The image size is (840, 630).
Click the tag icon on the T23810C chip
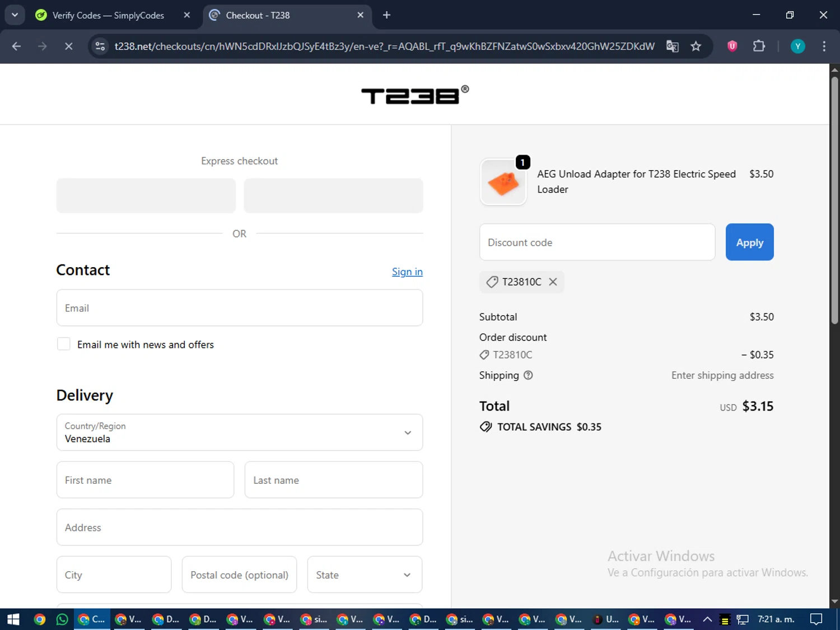(x=492, y=282)
